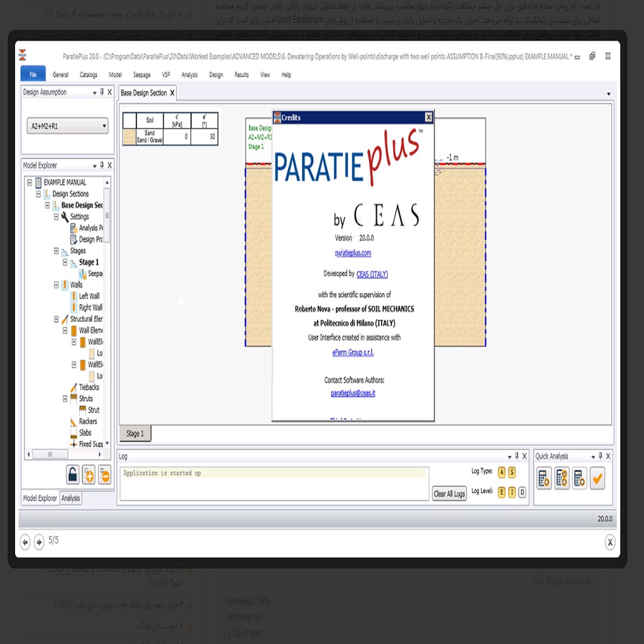Pin the Model Explorer panel
Image resolution: width=644 pixels, height=644 pixels.
(x=102, y=165)
